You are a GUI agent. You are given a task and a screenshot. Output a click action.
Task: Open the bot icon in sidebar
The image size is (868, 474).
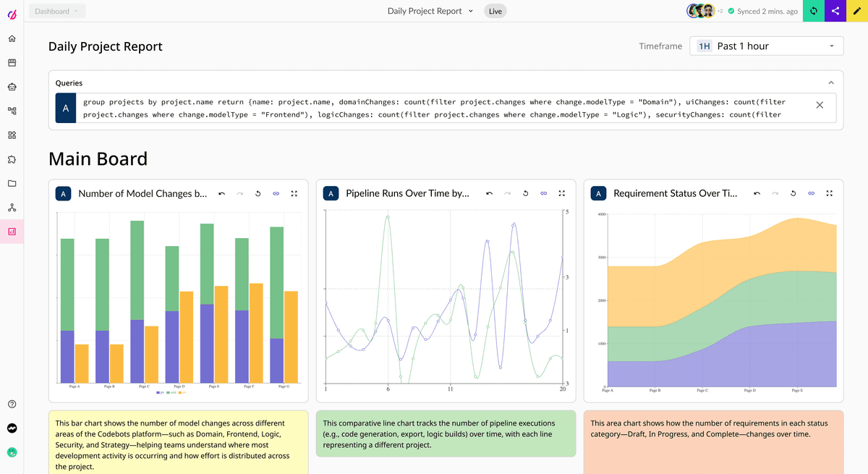[x=12, y=87]
